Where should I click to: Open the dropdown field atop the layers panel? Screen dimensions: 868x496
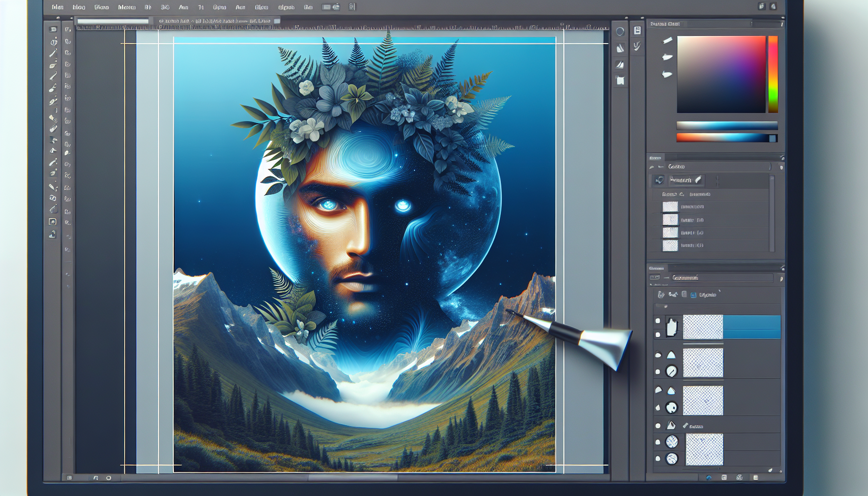tap(722, 278)
